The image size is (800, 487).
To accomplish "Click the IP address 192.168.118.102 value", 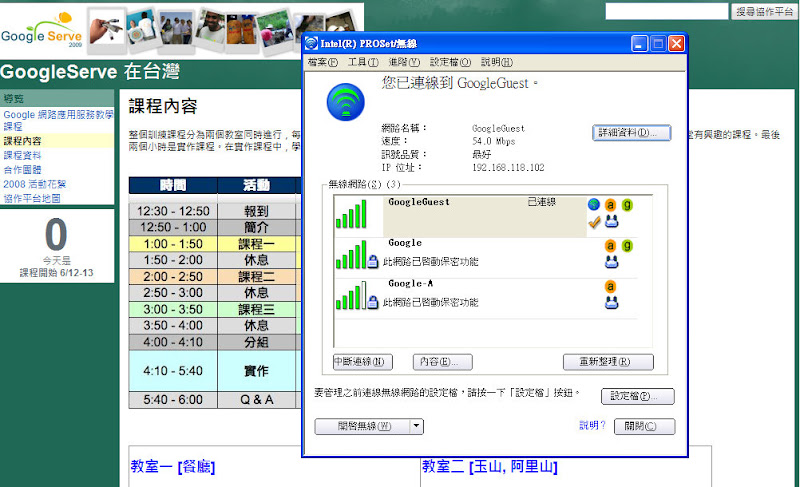I will click(508, 167).
